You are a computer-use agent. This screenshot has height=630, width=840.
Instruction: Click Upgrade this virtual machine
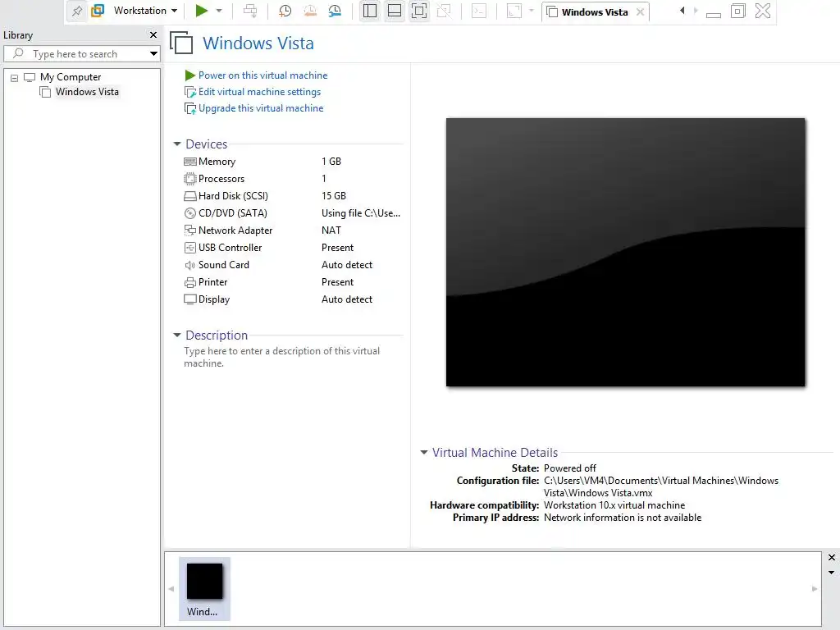(x=261, y=108)
